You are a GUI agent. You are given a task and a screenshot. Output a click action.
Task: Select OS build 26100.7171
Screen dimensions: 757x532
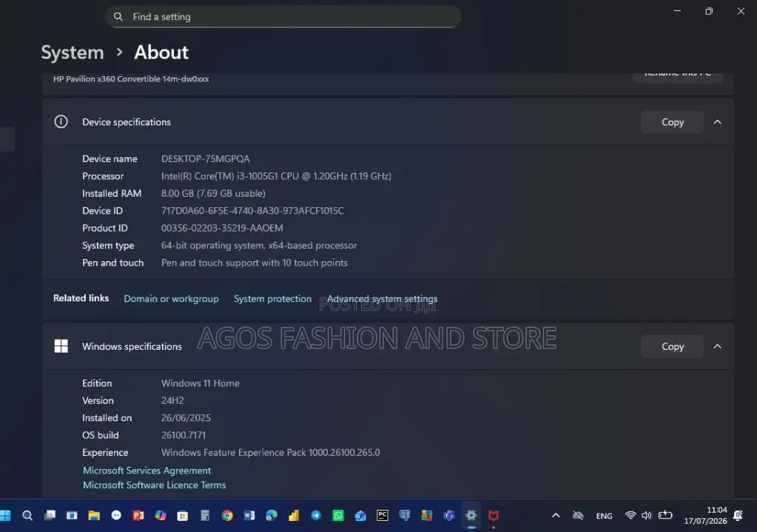[x=184, y=436]
